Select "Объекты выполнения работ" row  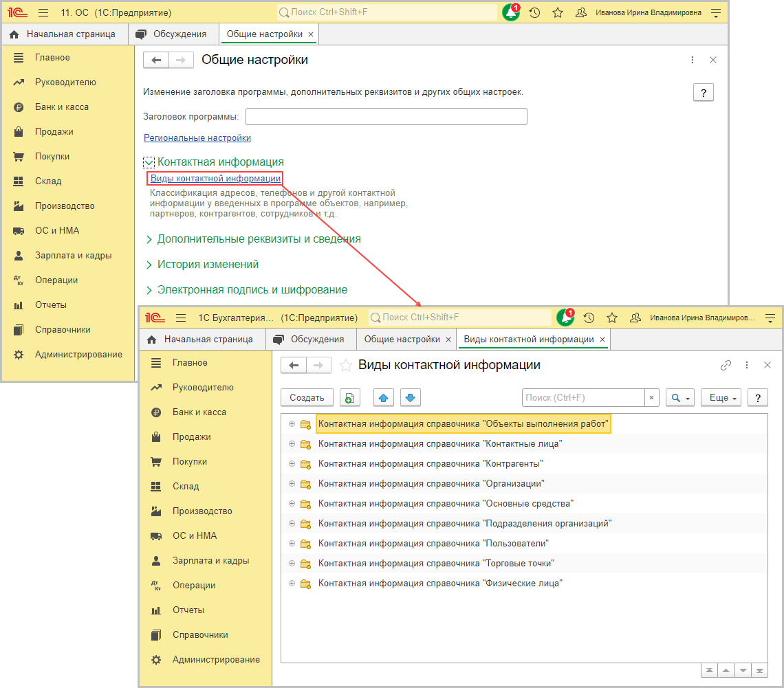524,423
